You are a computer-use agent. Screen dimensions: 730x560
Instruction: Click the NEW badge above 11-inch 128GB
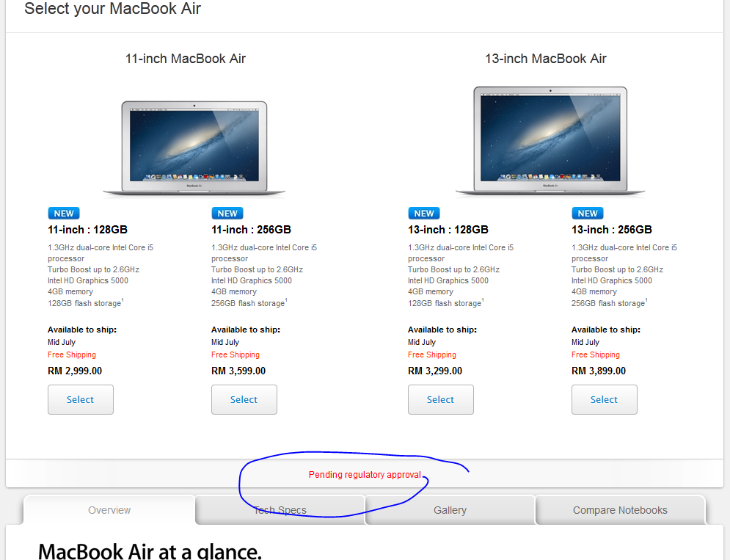pos(64,213)
